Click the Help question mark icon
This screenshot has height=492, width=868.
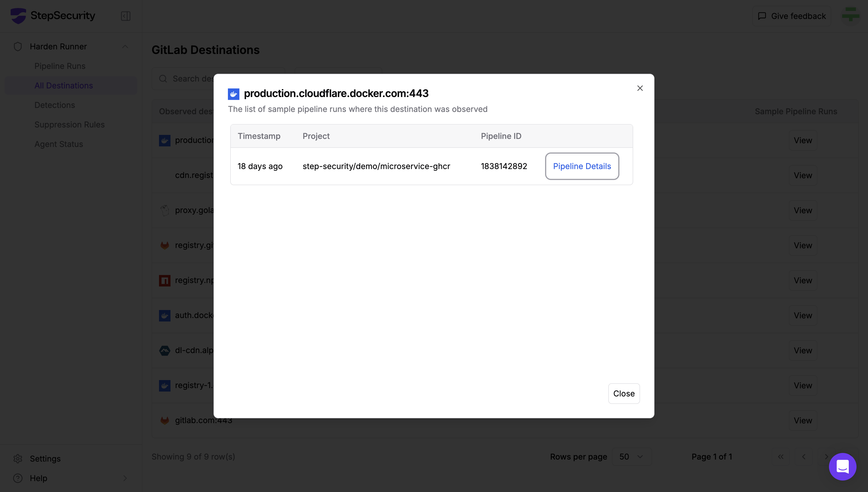(x=18, y=478)
